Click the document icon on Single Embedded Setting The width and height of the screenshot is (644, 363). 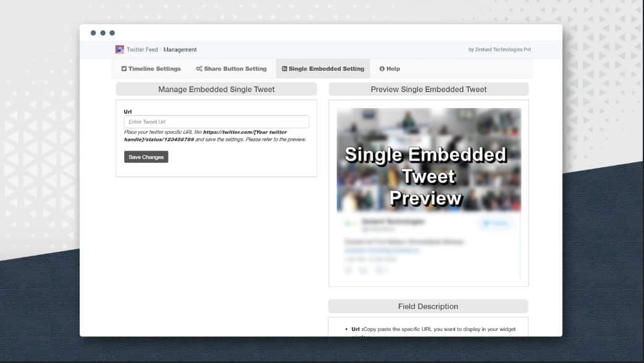284,69
